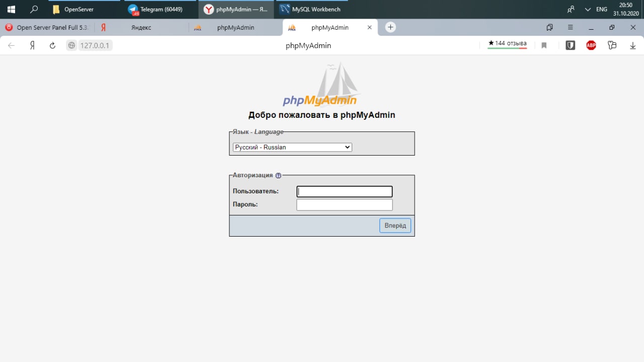Click the Пароль password field
644x362 pixels.
[345, 204]
